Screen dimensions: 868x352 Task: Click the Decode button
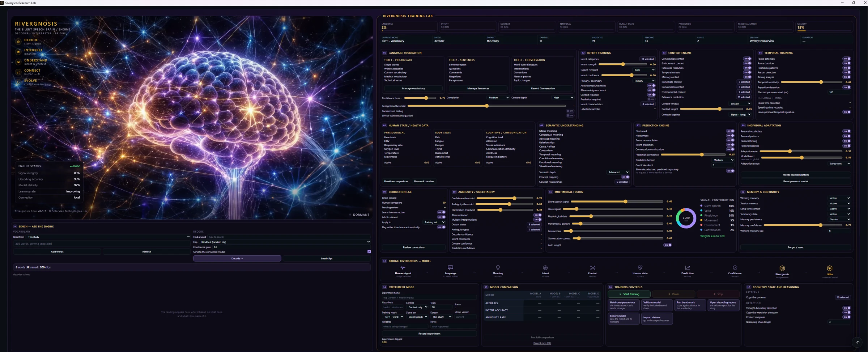(x=237, y=258)
